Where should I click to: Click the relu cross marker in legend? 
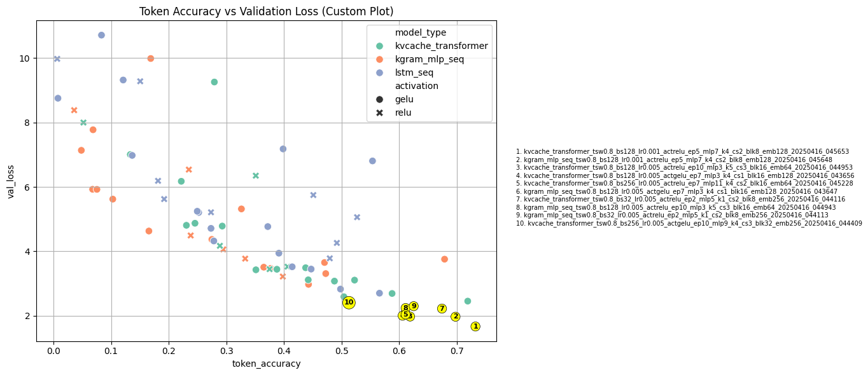[380, 112]
